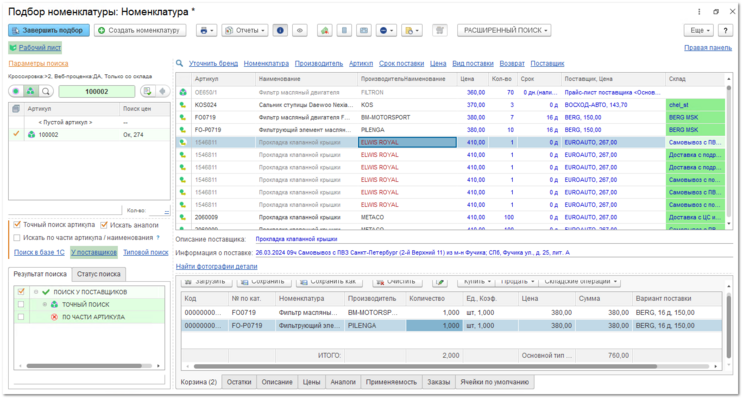Click the stack icon in article list header

pyautogui.click(x=16, y=109)
